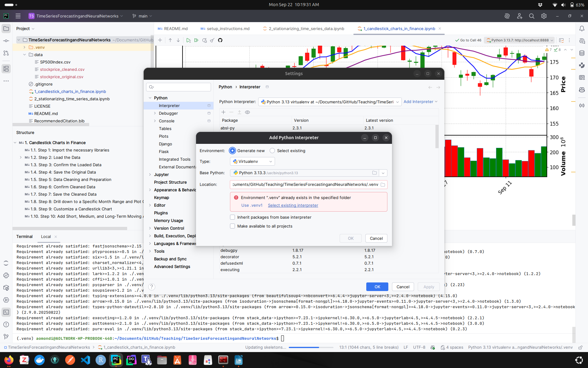This screenshot has width=588, height=368.
Task: Enable Inherit packages from base interpreter
Action: pos(232,217)
